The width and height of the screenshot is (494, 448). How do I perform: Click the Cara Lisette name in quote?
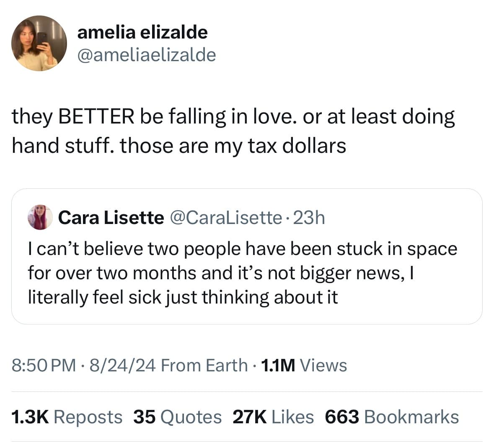[x=111, y=217]
